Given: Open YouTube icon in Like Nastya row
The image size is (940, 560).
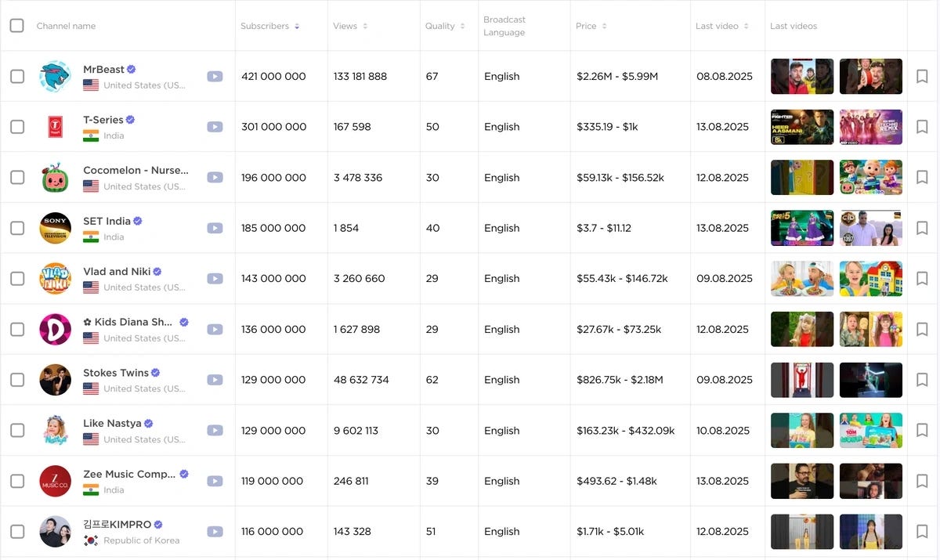Looking at the screenshot, I should [215, 431].
